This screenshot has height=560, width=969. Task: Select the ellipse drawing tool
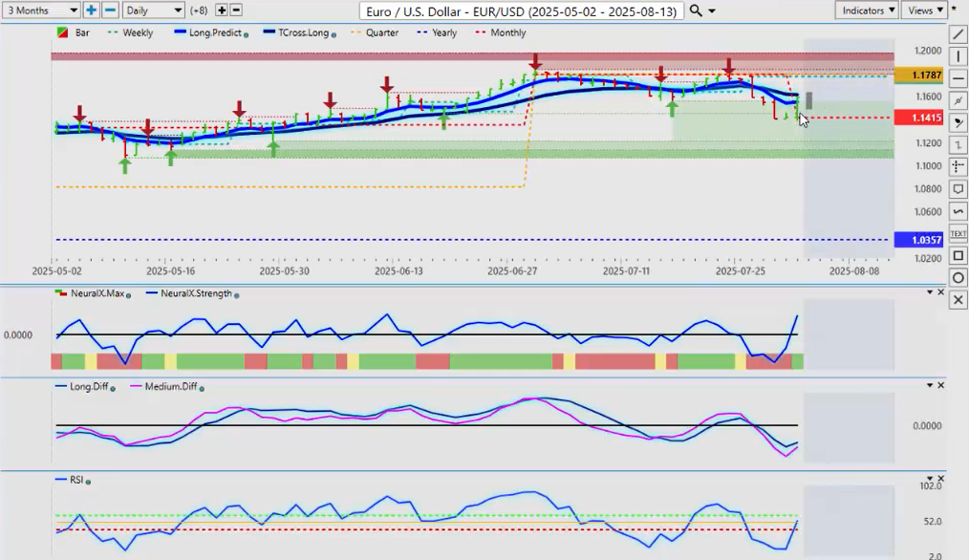958,277
